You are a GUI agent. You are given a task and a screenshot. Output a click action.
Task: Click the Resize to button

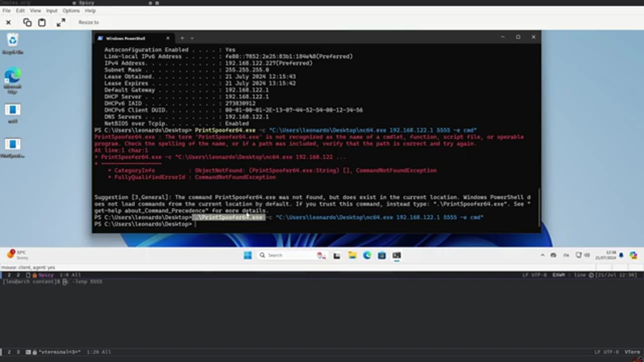coord(89,22)
